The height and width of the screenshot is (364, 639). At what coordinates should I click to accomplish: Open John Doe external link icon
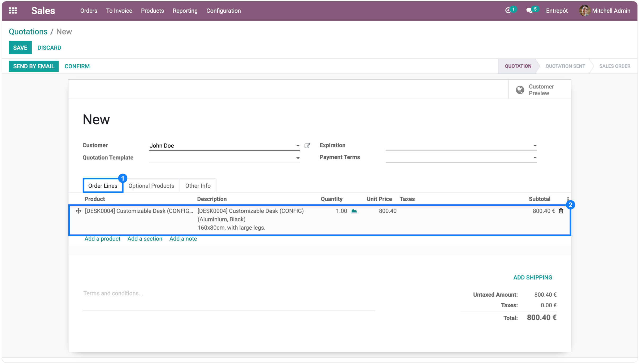307,145
